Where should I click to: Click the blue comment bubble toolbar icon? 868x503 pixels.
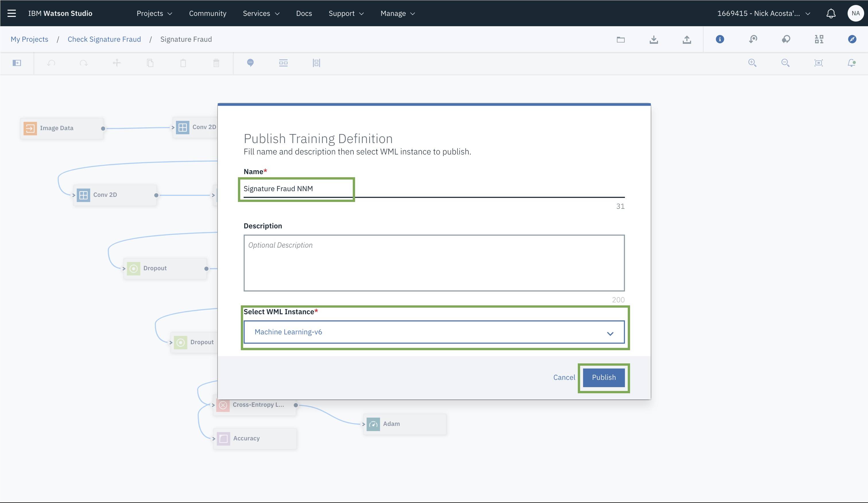coord(250,63)
